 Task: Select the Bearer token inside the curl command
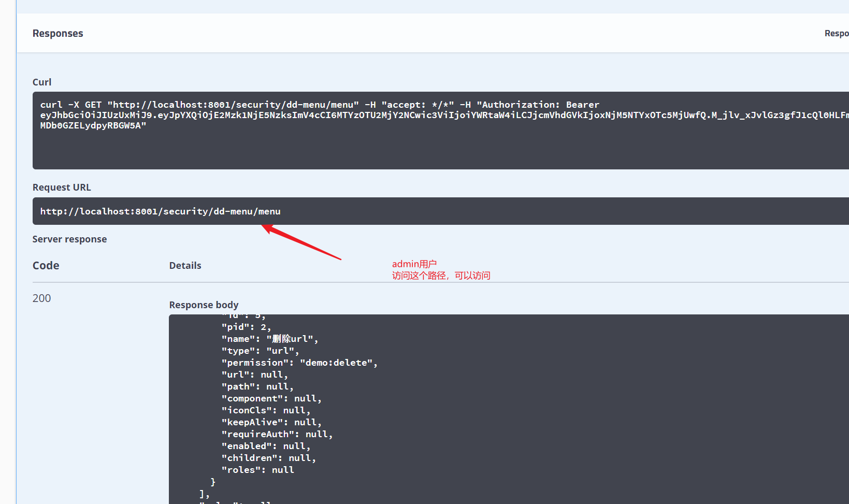tap(363, 115)
